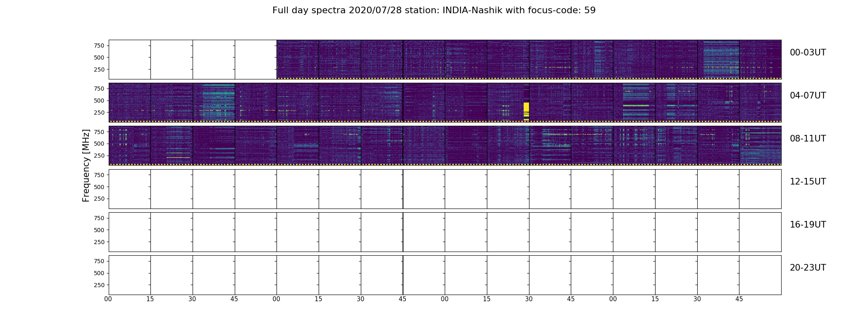Click the 750 tick label of the 16-19UT plot
The width and height of the screenshot is (868, 331).
tap(99, 218)
